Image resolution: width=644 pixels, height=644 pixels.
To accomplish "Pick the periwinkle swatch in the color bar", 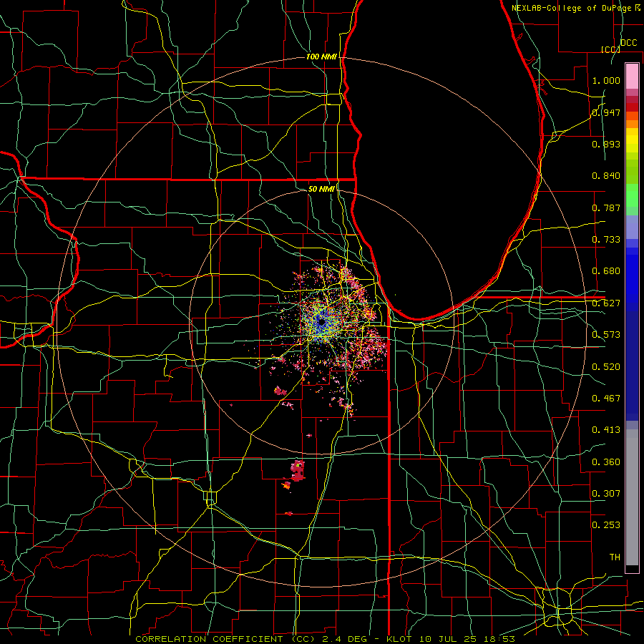I will (x=632, y=227).
